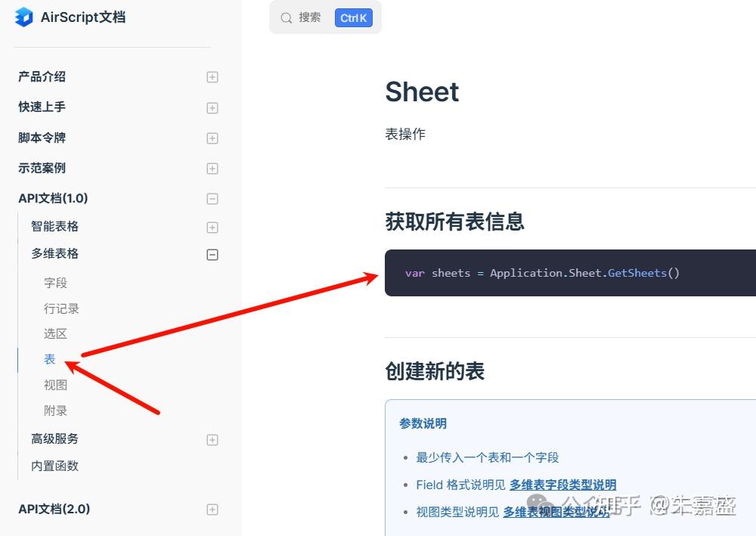Go to the 选区 page
This screenshot has width=756, height=536.
pos(55,333)
